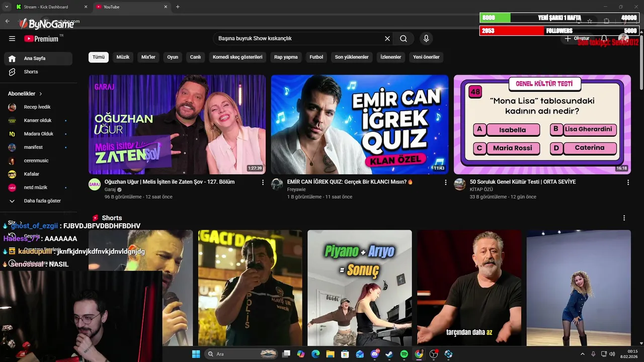Click the Freyawie channel avatar
This screenshot has width=644, height=362.
click(x=277, y=185)
